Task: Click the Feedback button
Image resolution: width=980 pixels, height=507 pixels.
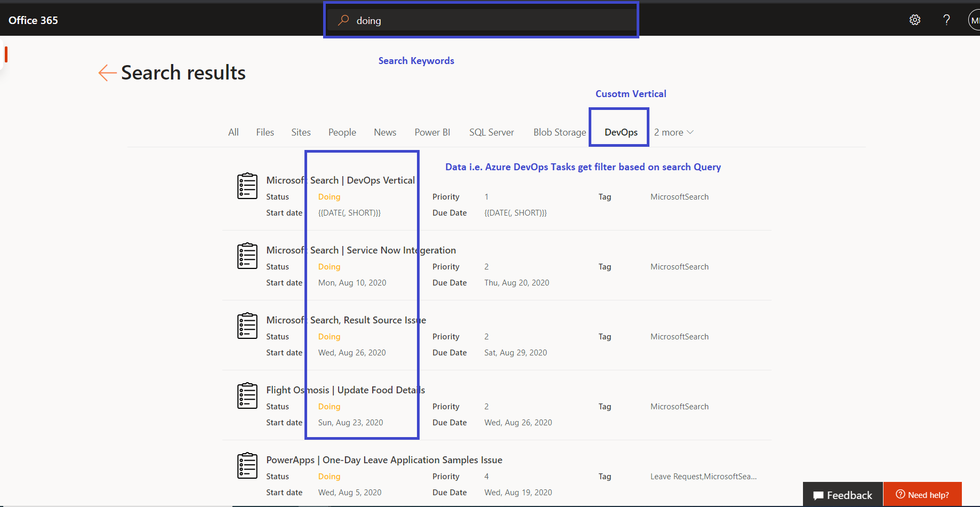Action: point(842,495)
